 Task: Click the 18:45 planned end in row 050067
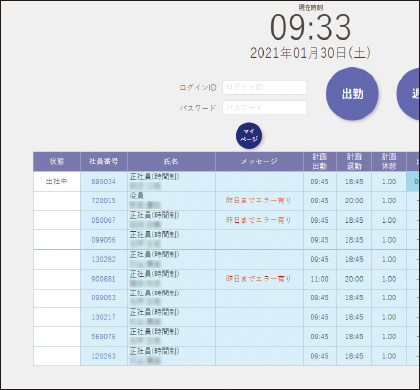click(354, 220)
